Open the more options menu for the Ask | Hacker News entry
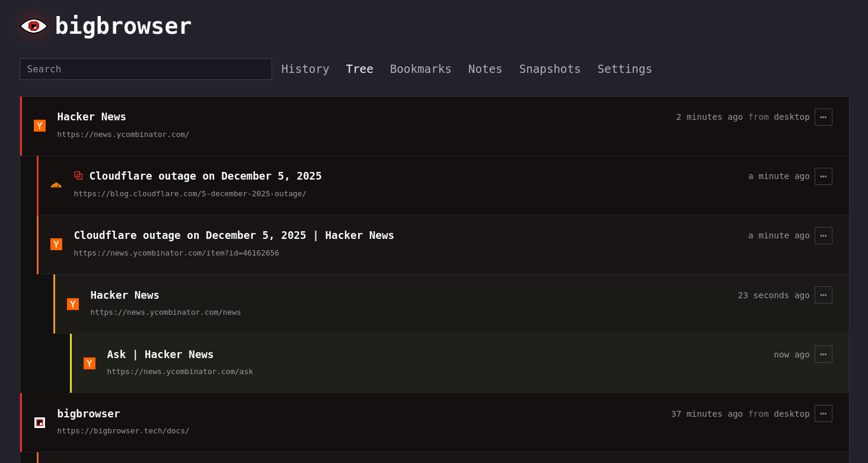This screenshot has height=463, width=868. [823, 354]
